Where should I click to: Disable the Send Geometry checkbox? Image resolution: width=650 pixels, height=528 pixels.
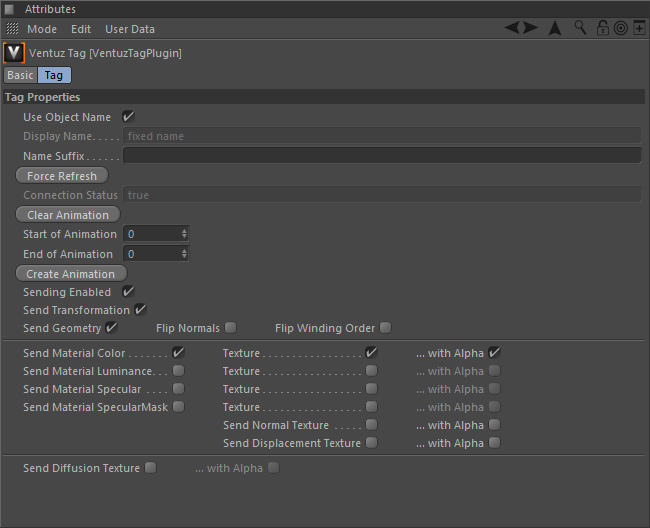pyautogui.click(x=112, y=328)
